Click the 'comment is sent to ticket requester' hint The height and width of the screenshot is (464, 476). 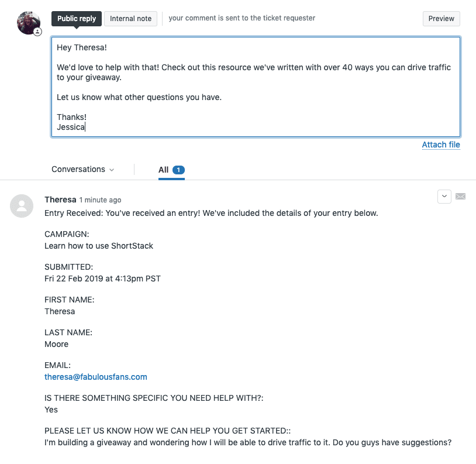242,18
